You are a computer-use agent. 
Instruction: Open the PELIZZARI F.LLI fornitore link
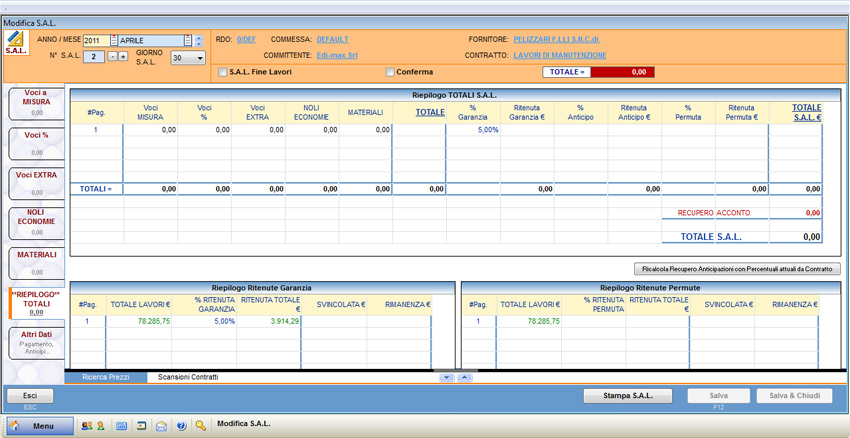coord(556,40)
